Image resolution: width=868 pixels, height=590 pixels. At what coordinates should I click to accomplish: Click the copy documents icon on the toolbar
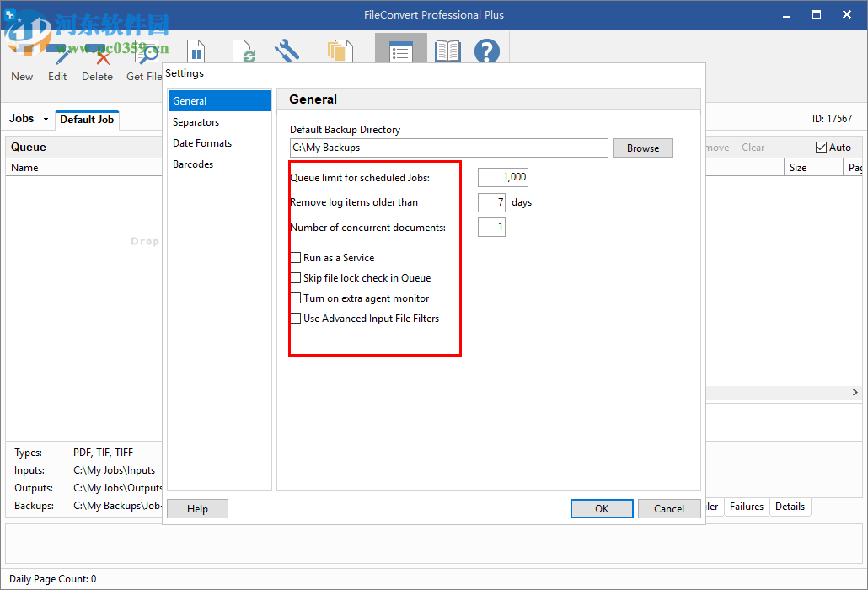tap(340, 51)
